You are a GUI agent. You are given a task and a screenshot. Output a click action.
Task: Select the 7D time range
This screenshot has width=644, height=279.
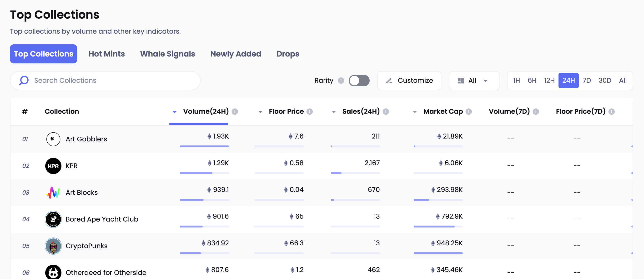[x=586, y=81]
